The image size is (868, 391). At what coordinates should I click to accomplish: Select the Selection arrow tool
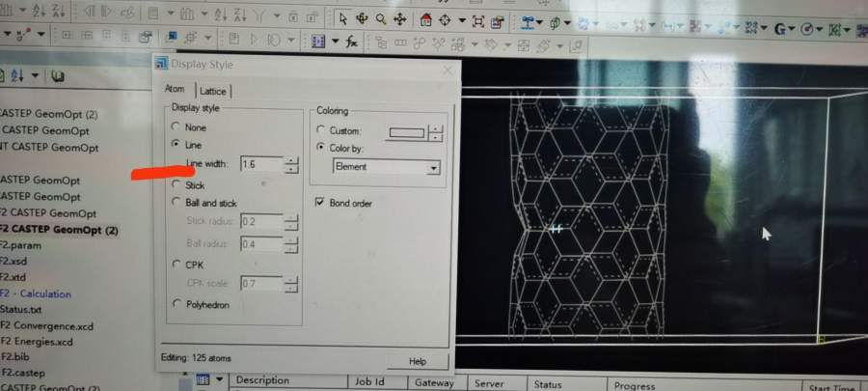point(343,20)
